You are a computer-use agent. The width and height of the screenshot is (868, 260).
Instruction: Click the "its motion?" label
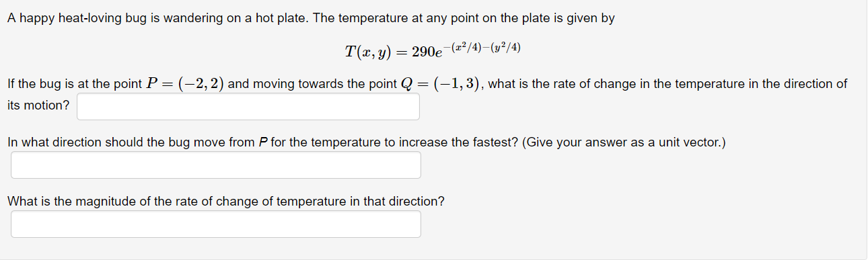click(38, 106)
